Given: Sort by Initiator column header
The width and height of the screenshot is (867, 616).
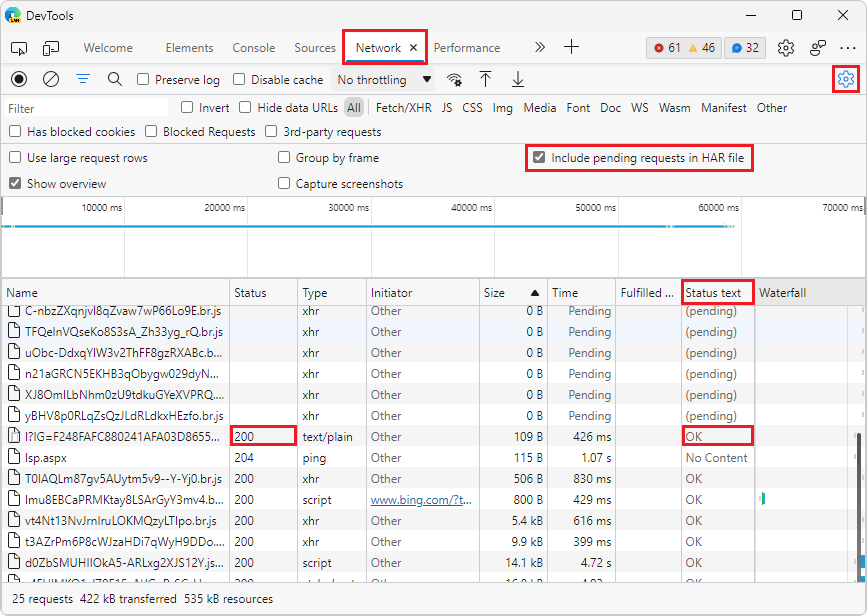Looking at the screenshot, I should pos(422,293).
